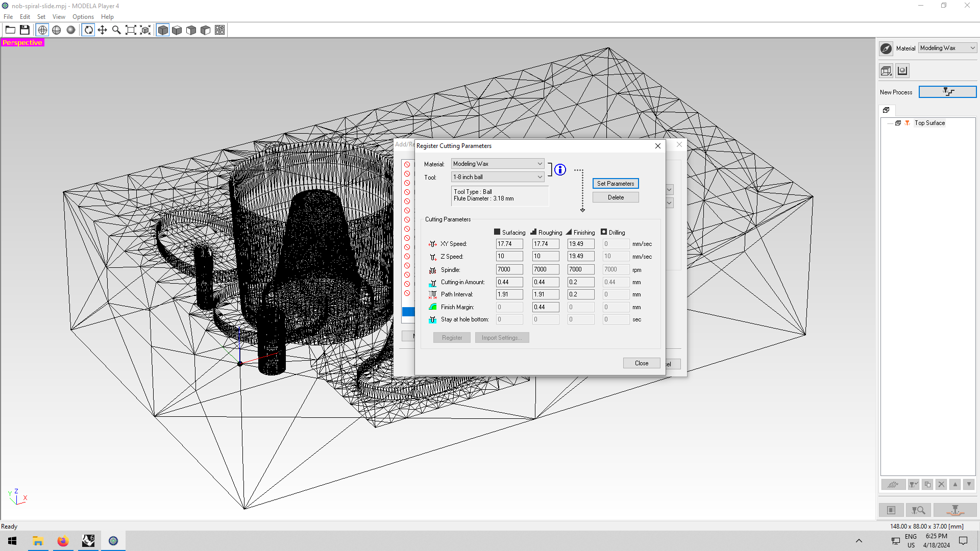
Task: Switch to four-pane layout view
Action: click(220, 30)
